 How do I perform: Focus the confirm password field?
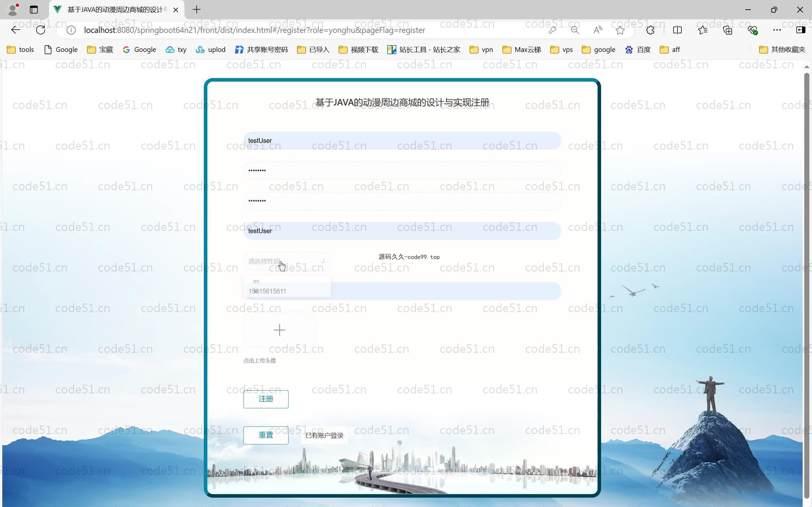coord(402,201)
